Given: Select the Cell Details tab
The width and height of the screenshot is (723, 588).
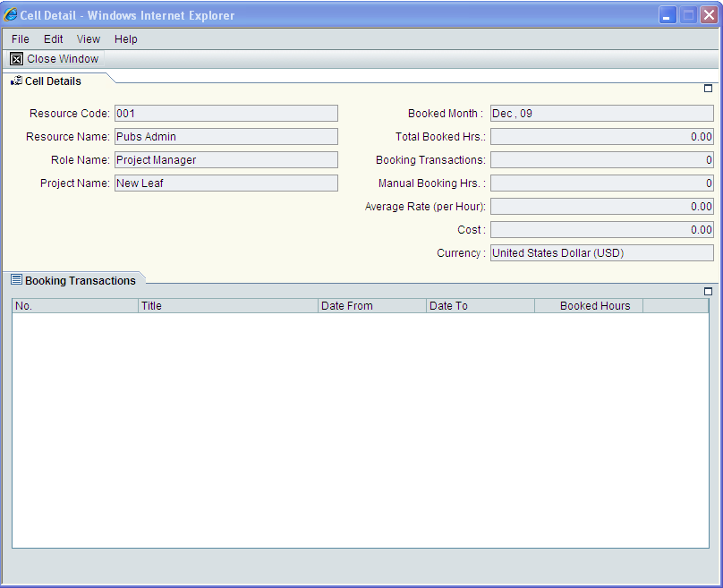Looking at the screenshot, I should pyautogui.click(x=51, y=81).
